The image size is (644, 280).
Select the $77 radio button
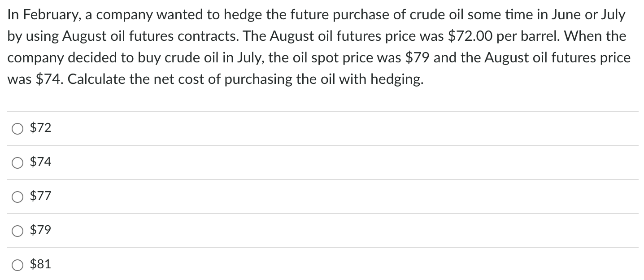point(17,197)
